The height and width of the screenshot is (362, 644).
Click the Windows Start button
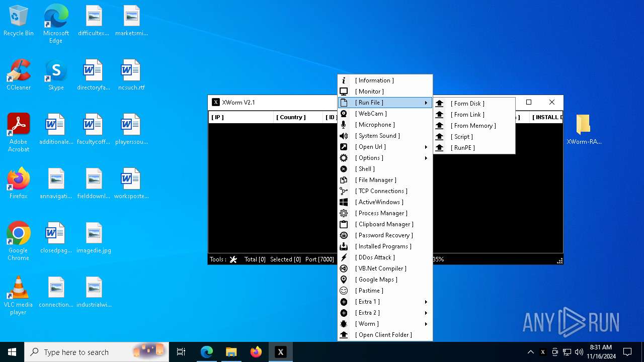coord(12,352)
